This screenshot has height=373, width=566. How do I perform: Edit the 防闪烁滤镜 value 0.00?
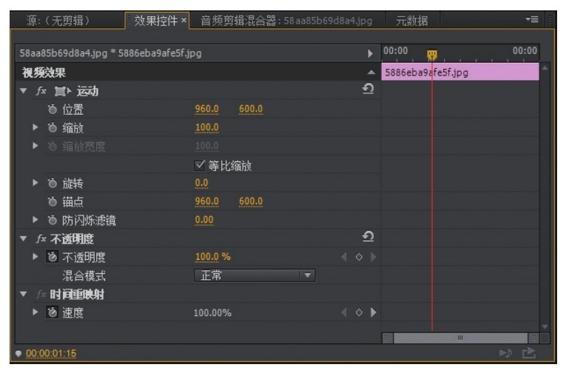click(x=204, y=220)
